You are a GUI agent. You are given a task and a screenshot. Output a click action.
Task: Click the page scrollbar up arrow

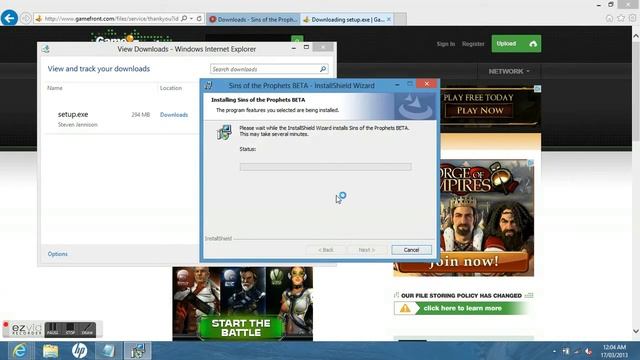click(x=636, y=36)
